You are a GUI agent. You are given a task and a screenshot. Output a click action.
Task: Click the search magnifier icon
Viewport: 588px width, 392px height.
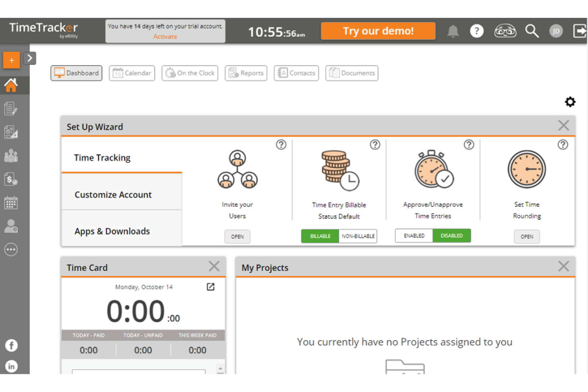coord(532,31)
